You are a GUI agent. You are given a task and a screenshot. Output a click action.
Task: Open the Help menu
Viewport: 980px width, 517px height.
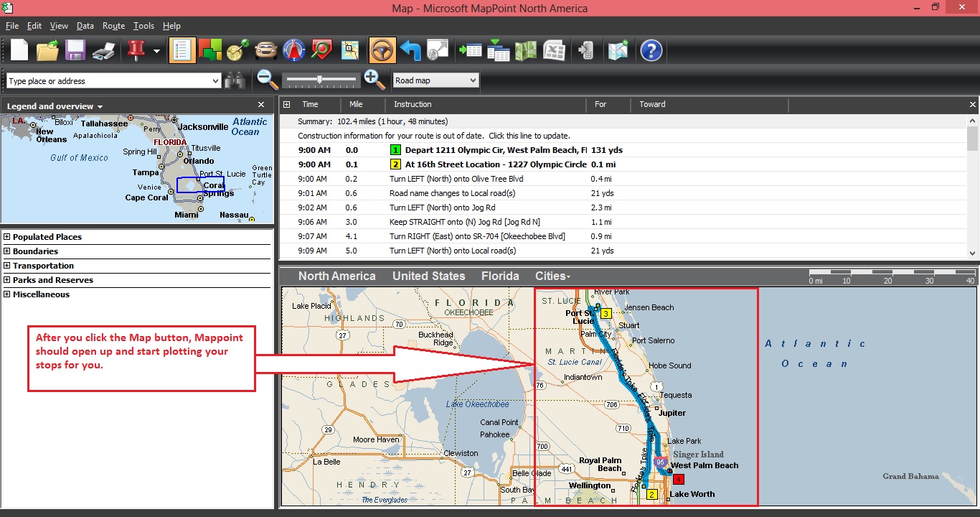pyautogui.click(x=171, y=26)
